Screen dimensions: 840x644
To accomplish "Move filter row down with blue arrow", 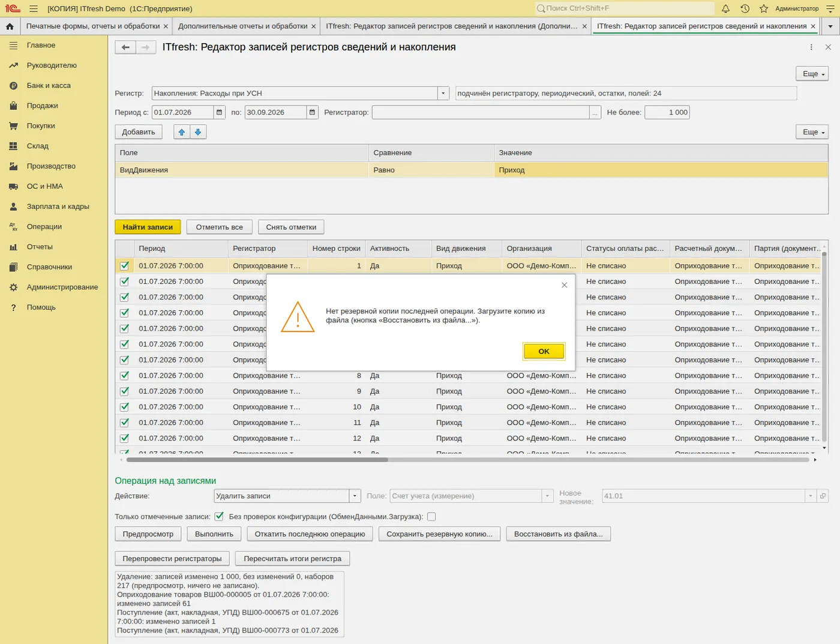I will (198, 132).
